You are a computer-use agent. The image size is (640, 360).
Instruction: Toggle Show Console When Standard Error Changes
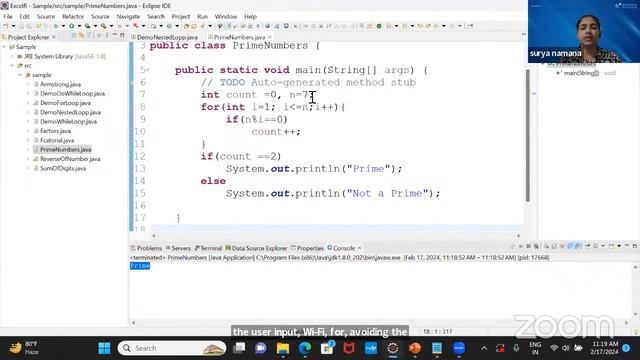pyautogui.click(x=578, y=246)
